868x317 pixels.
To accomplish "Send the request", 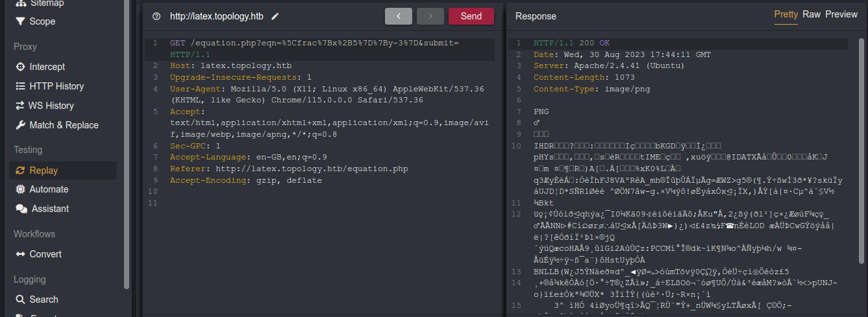I will (471, 16).
